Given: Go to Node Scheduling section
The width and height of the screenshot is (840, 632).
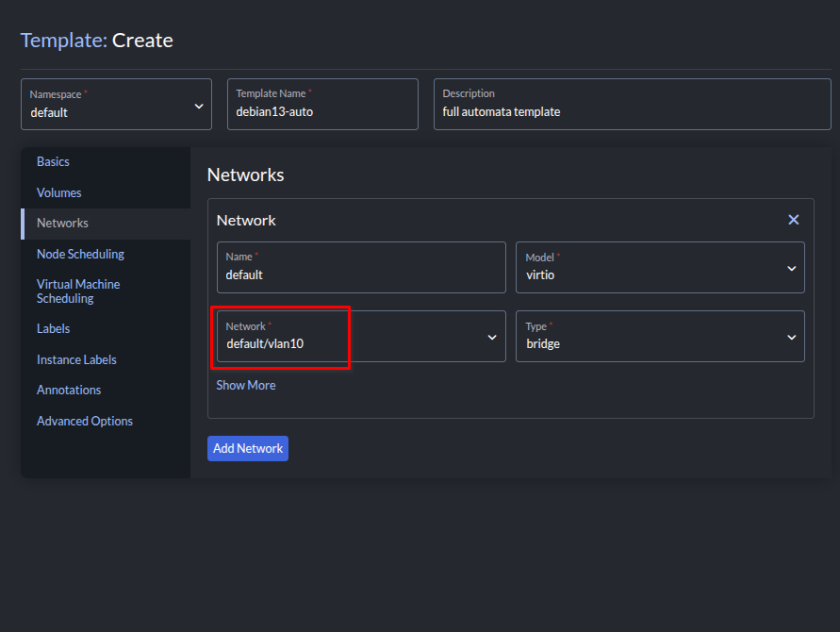Looking at the screenshot, I should click(x=80, y=254).
